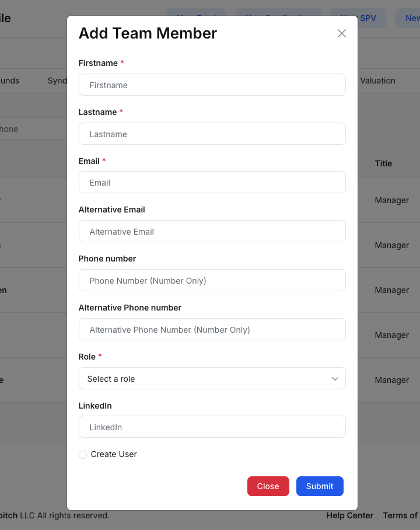Focus the Lastname text box
This screenshot has height=530, width=420.
pos(212,134)
